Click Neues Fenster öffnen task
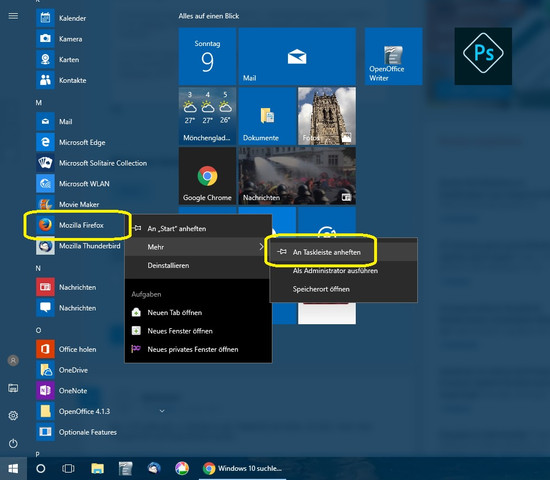The width and height of the screenshot is (550, 480). click(x=198, y=331)
